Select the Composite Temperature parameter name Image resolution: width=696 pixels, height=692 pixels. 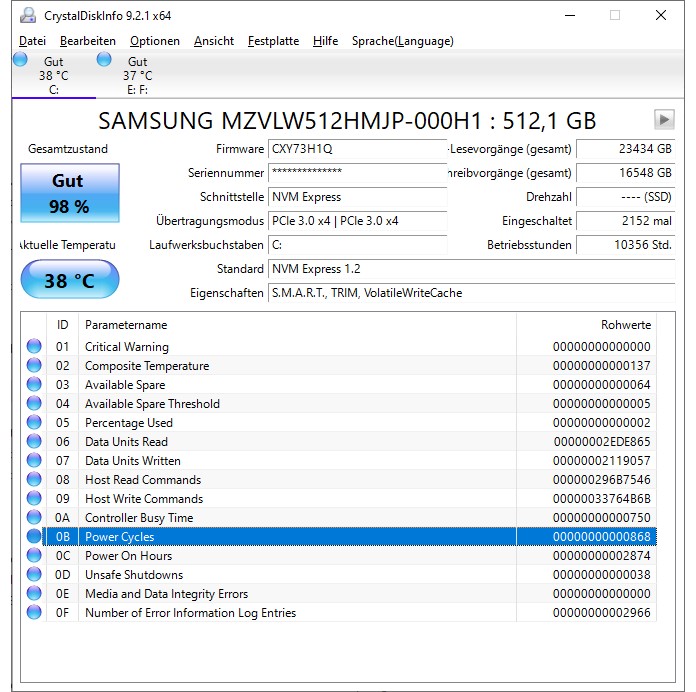pos(147,366)
